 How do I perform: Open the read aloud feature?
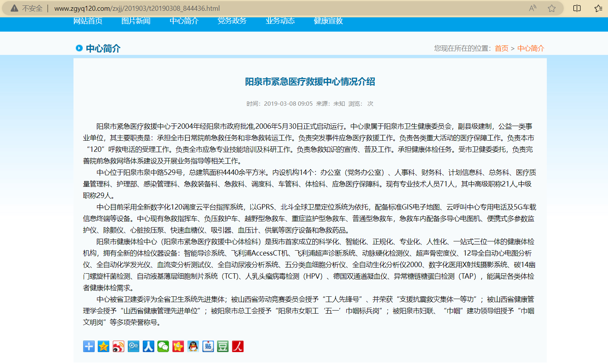point(533,8)
